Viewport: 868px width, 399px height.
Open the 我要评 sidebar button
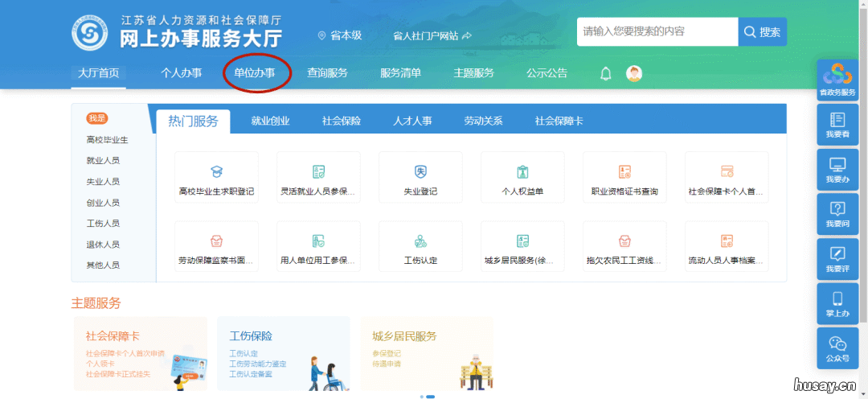pyautogui.click(x=837, y=259)
